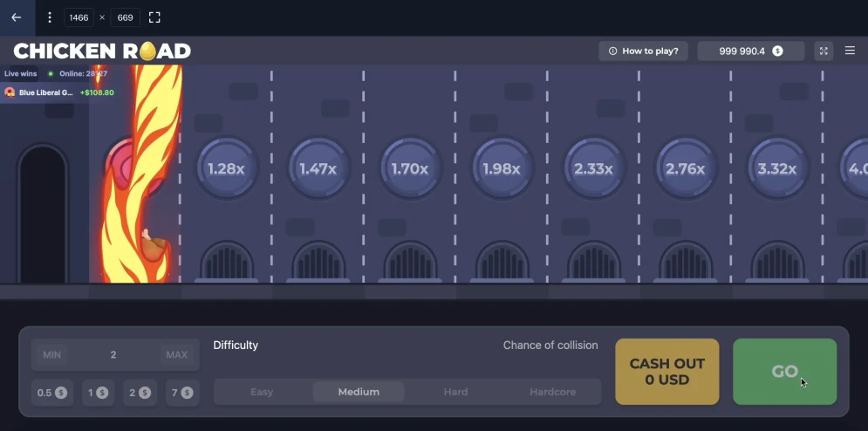Open the hamburger menu icon
Image resolution: width=868 pixels, height=431 pixels.
pos(850,51)
